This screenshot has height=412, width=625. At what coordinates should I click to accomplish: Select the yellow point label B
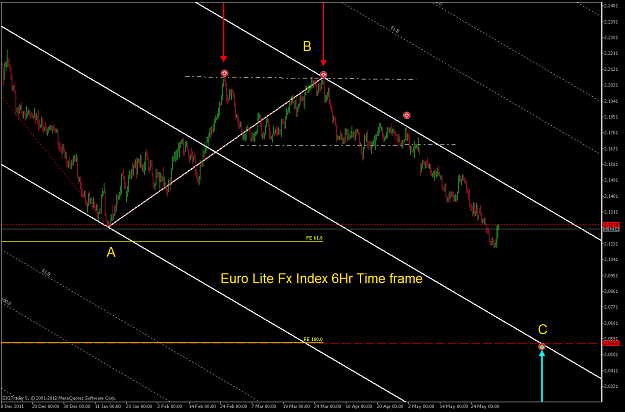(x=307, y=46)
